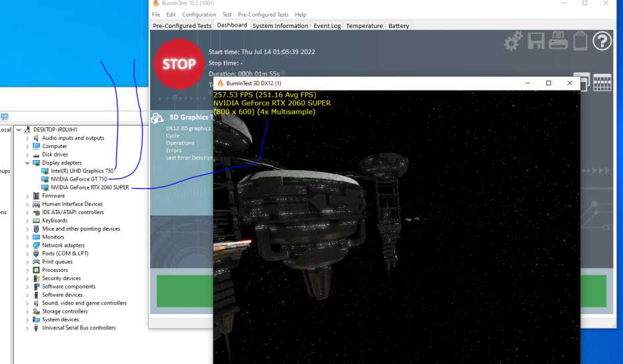This screenshot has height=364, width=623.
Task: Expand the Processors node
Action: [27, 270]
